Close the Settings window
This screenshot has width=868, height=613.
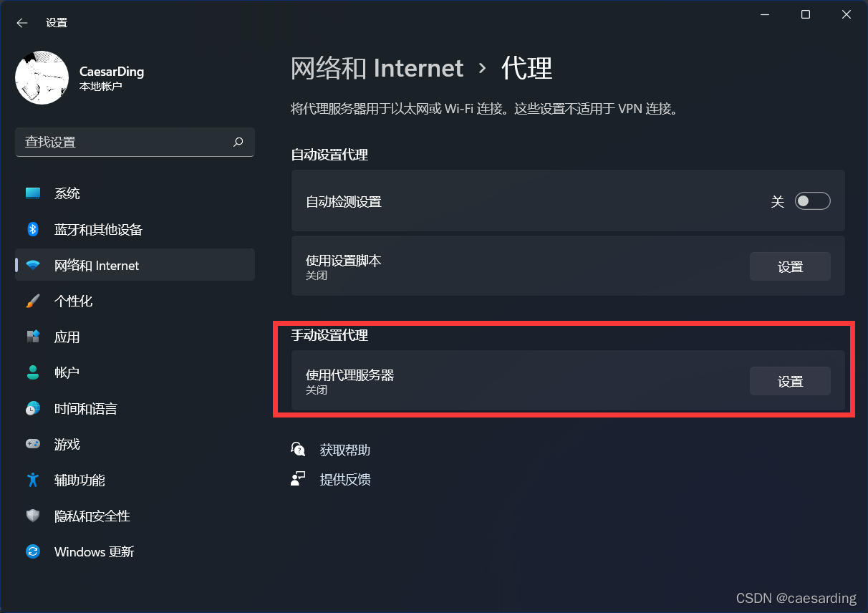pyautogui.click(x=847, y=14)
